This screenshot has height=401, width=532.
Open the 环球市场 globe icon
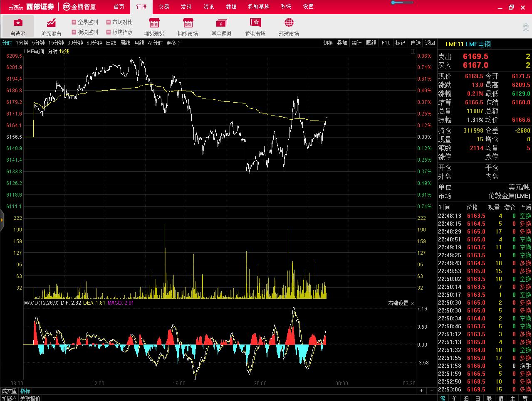[x=289, y=23]
